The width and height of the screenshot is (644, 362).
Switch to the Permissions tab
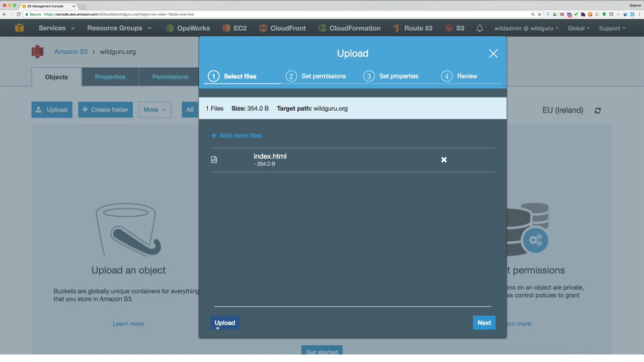(x=170, y=77)
